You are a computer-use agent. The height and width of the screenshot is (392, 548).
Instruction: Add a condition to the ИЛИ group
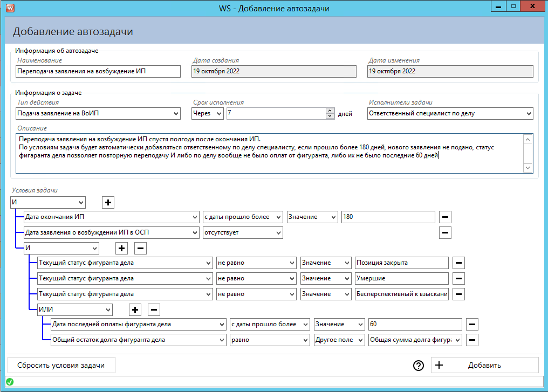pos(135,310)
